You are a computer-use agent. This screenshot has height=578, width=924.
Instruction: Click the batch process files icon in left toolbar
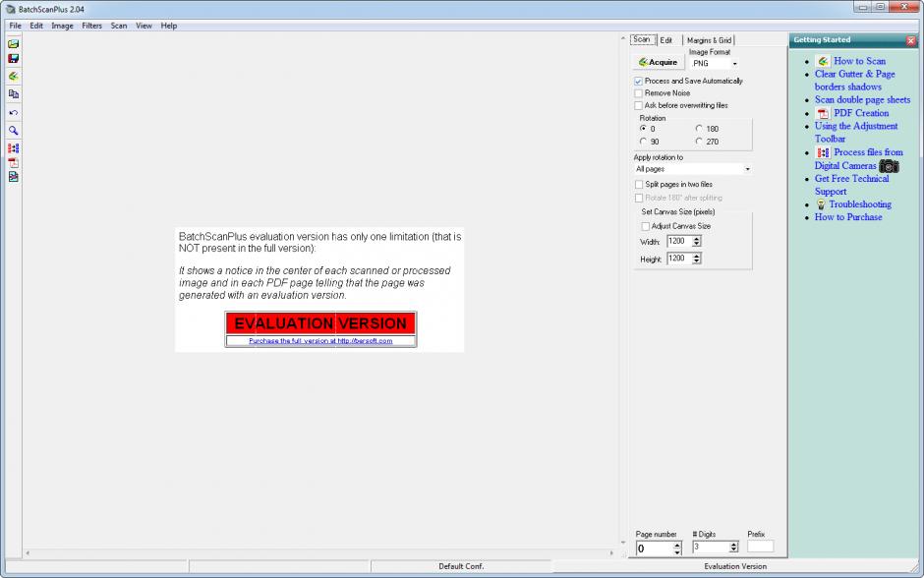tap(13, 148)
